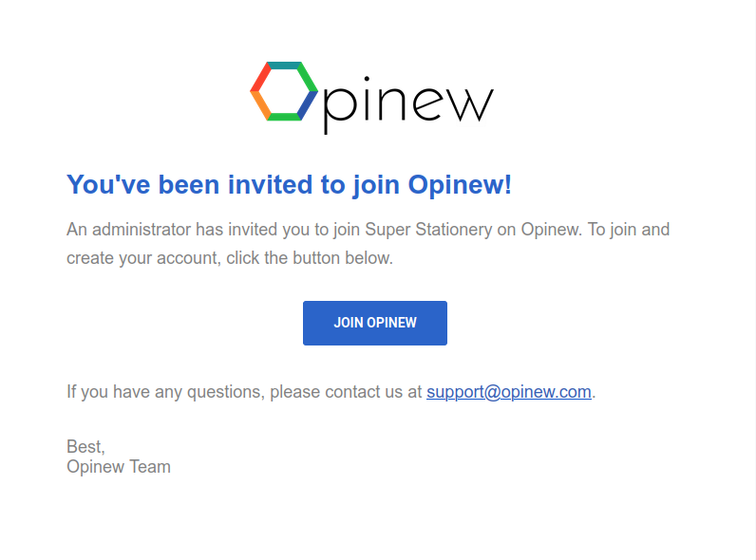Click the white center of the hexagon logo
Screen dimensions: 756x560
pyautogui.click(x=283, y=91)
